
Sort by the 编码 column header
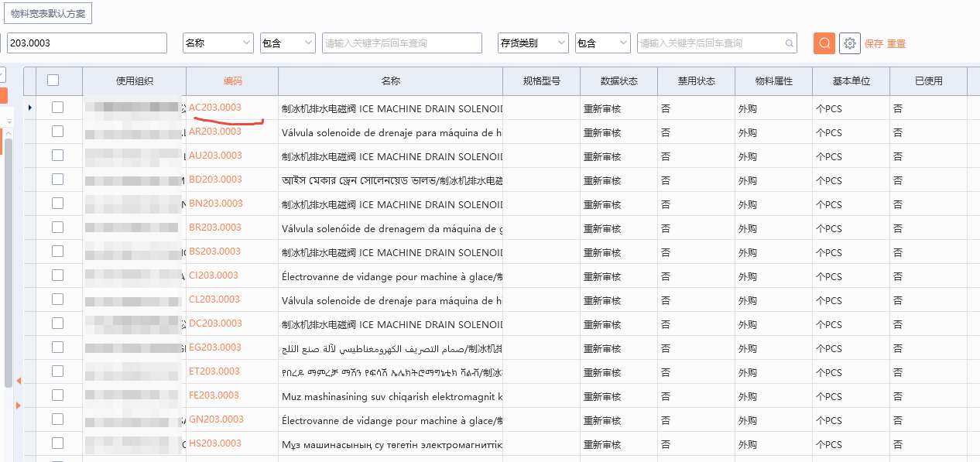pos(232,80)
